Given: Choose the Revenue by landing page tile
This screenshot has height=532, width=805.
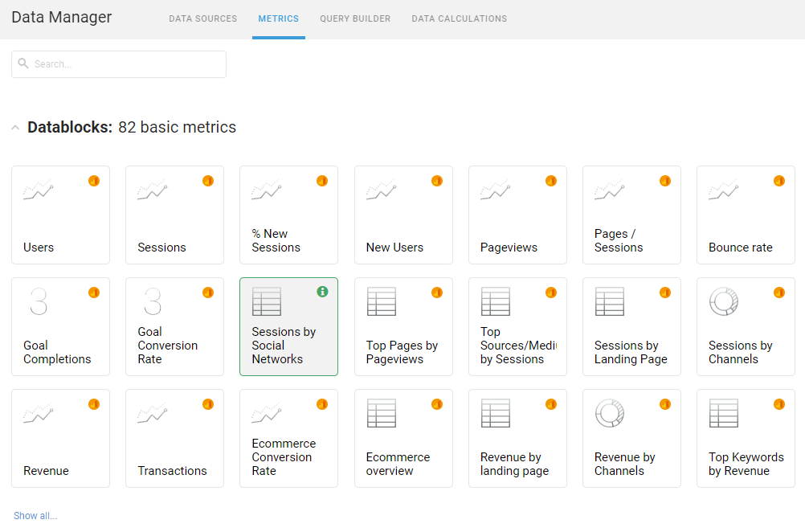Looking at the screenshot, I should pyautogui.click(x=517, y=438).
